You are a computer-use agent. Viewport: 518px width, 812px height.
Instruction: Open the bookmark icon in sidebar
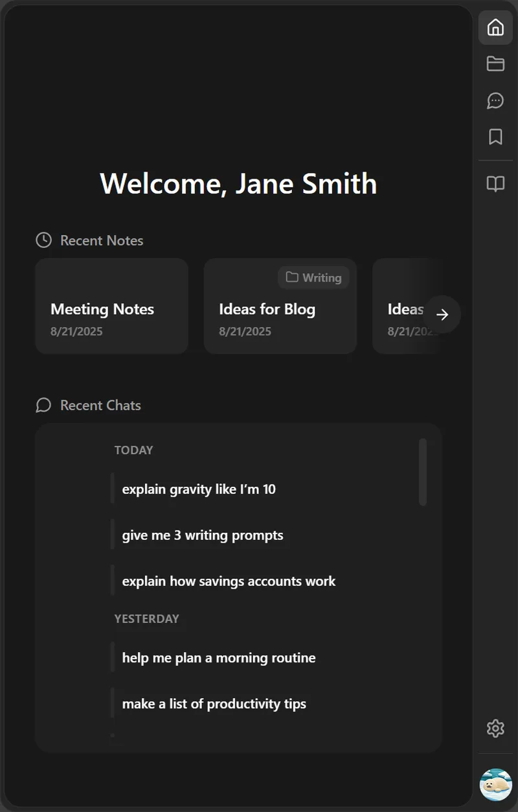495,137
